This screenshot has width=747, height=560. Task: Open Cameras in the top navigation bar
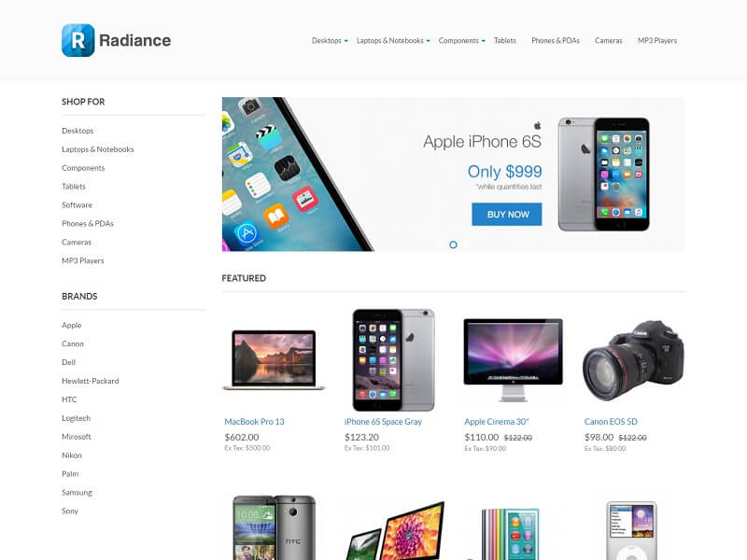(609, 41)
